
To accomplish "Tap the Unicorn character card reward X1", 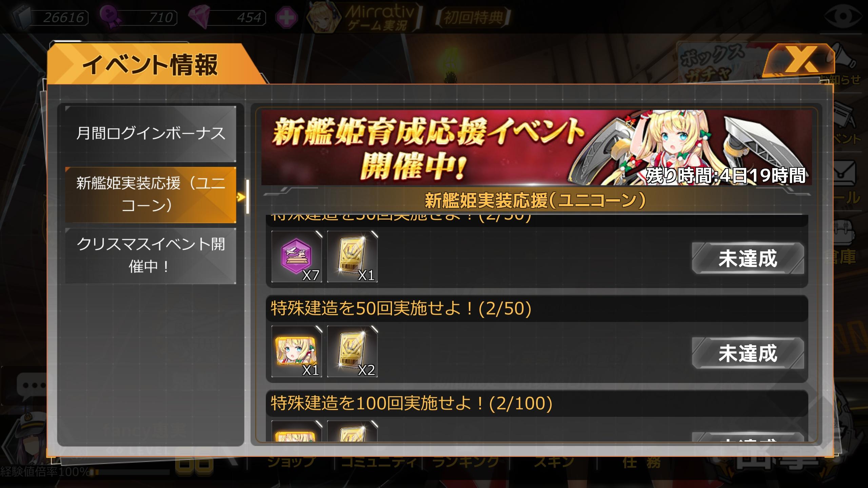I will click(x=297, y=351).
